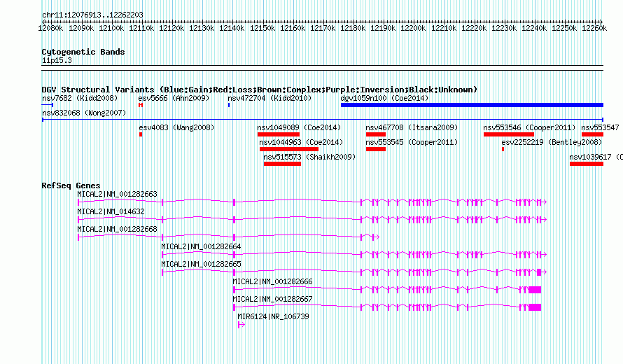Screen dimensions: 623x364
Task: Click the nsv1049089 red loss bar
Action: (278, 134)
